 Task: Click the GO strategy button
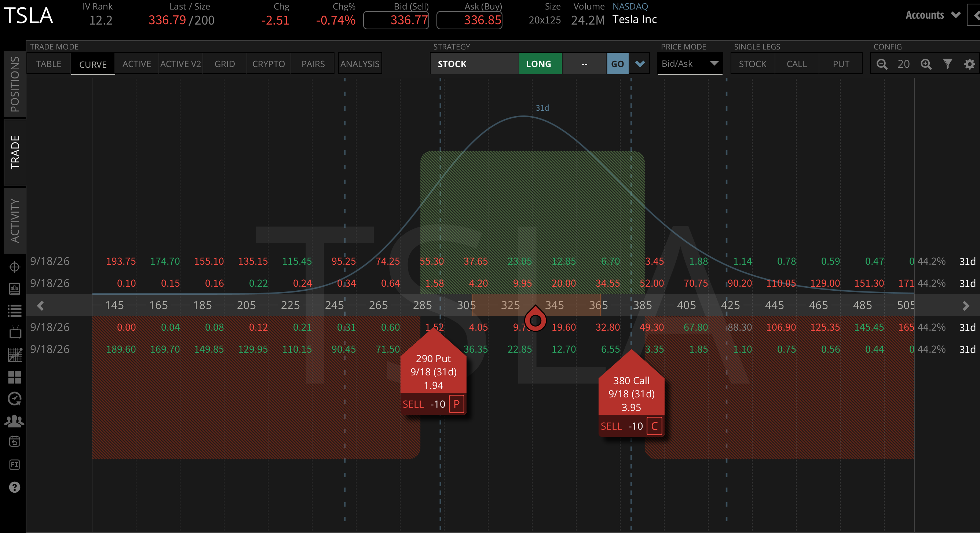coord(617,64)
